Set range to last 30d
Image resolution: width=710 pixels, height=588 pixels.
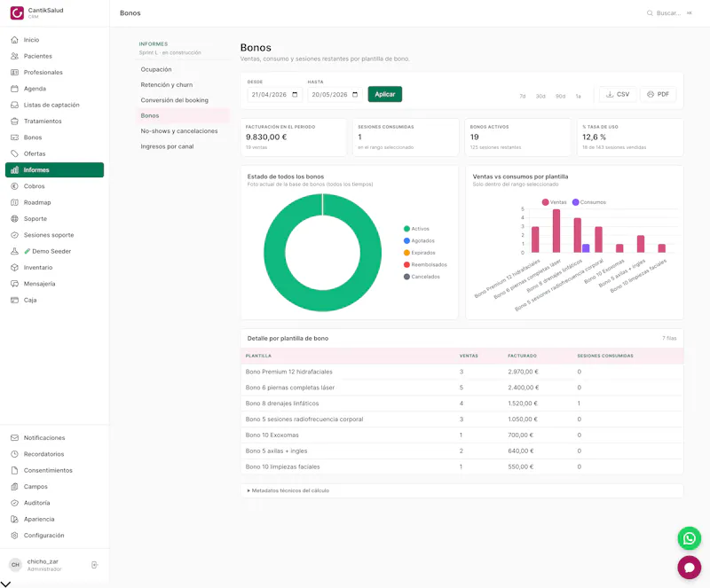pyautogui.click(x=540, y=96)
